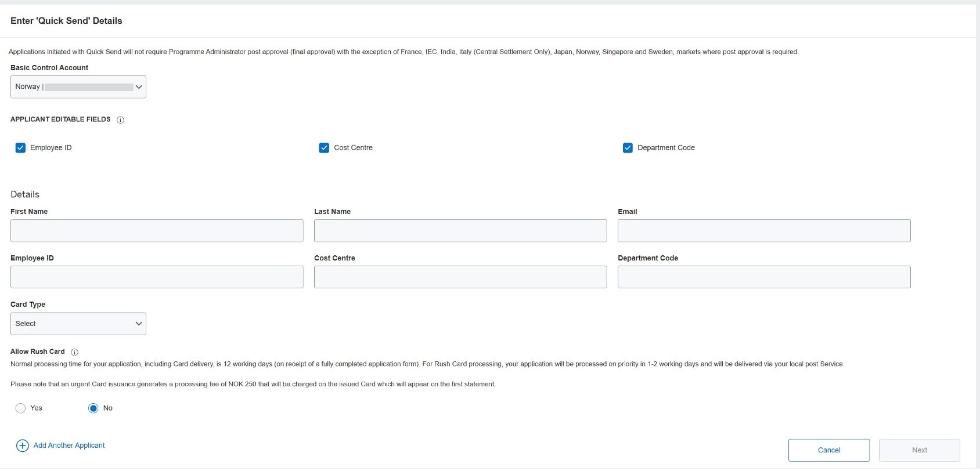The image size is (980, 471).
Task: Open the Basic Control Account dropdown
Action: coord(78,87)
